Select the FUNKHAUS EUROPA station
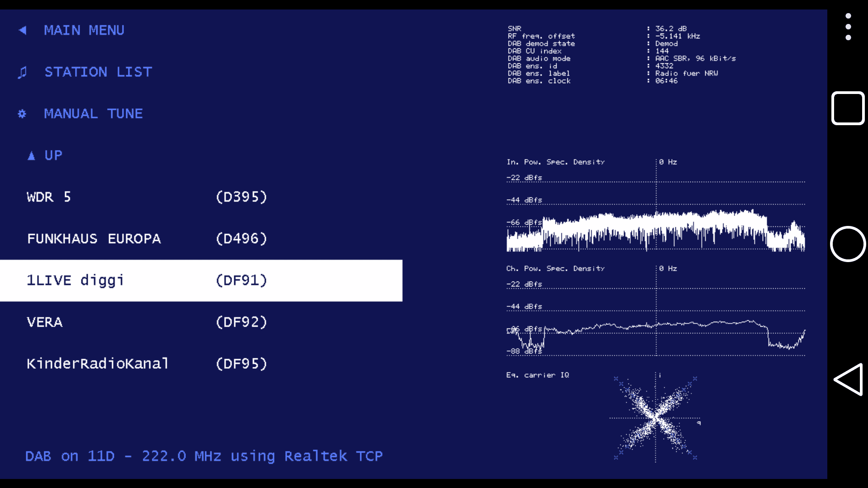 point(94,239)
